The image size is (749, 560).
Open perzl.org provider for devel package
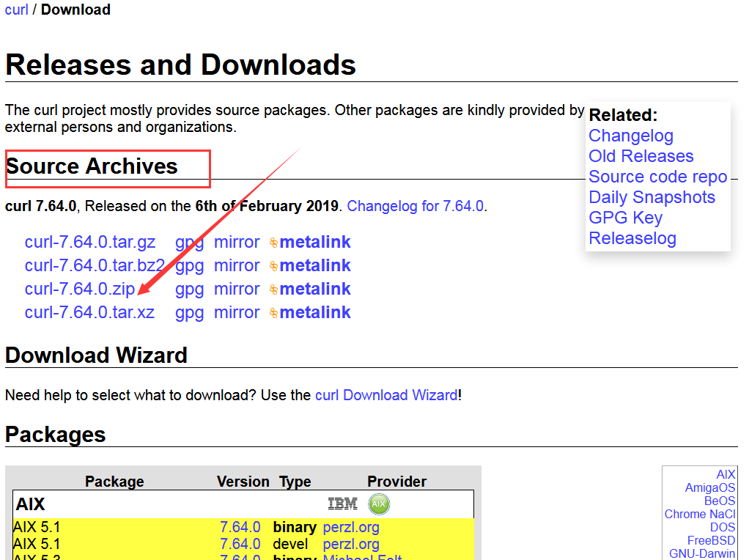pyautogui.click(x=351, y=544)
